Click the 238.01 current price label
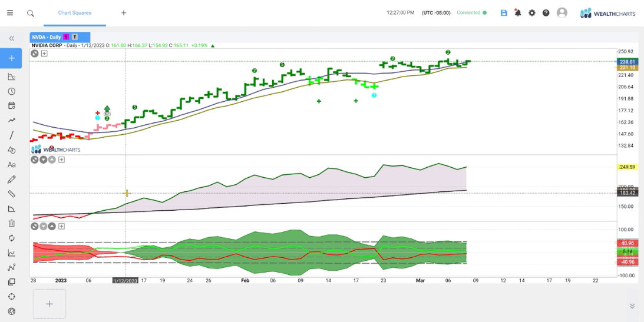Viewport: 644px width, 322px height. [627, 62]
